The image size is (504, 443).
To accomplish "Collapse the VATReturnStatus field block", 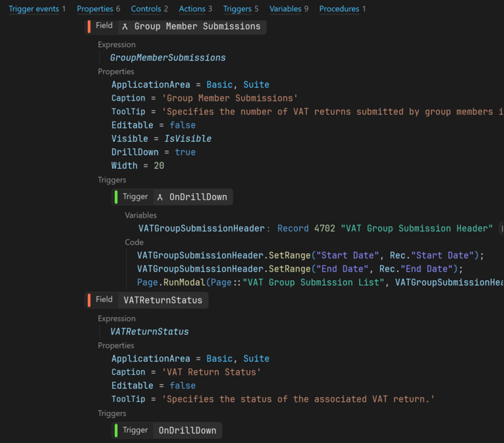I will click(146, 300).
